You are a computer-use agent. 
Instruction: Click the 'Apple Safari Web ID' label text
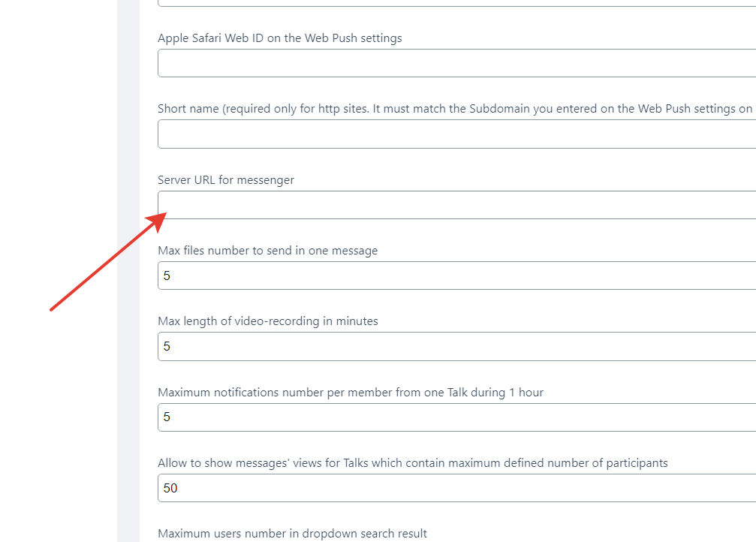279,38
